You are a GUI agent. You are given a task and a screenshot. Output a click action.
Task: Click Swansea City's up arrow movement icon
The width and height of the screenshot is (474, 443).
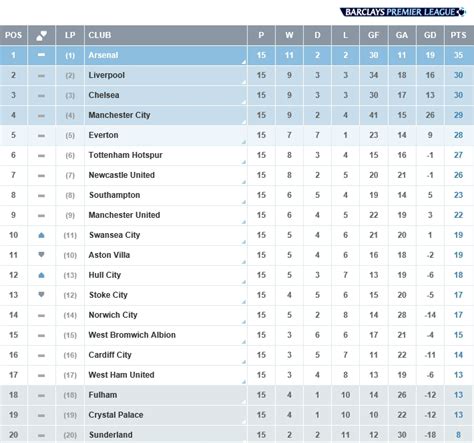(41, 235)
